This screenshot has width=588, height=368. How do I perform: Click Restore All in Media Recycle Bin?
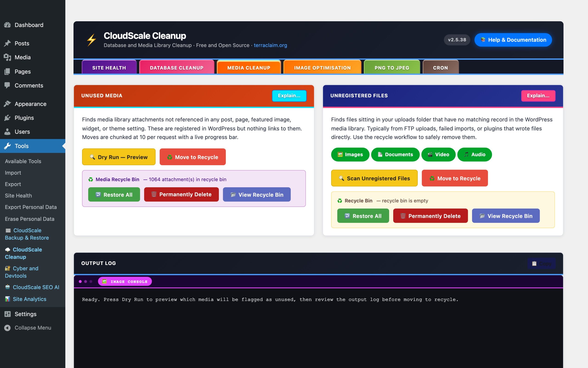[114, 195]
